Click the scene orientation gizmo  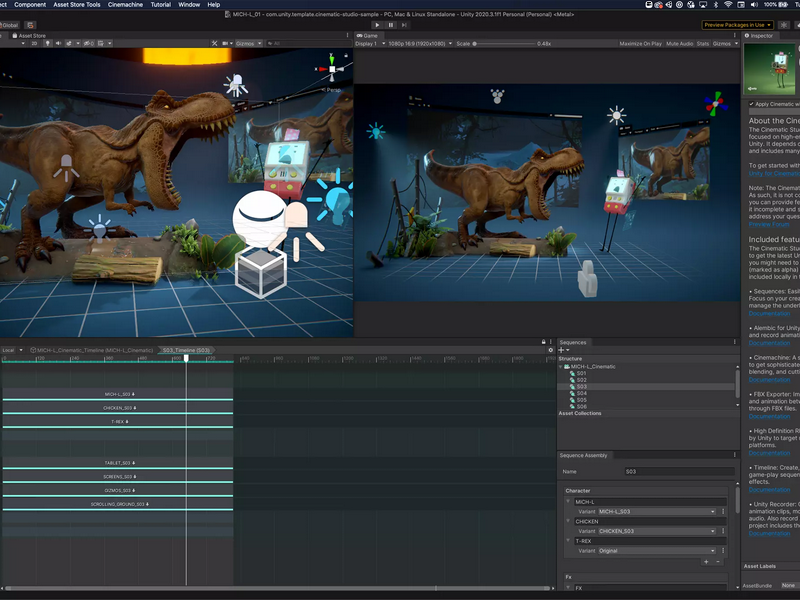(332, 68)
